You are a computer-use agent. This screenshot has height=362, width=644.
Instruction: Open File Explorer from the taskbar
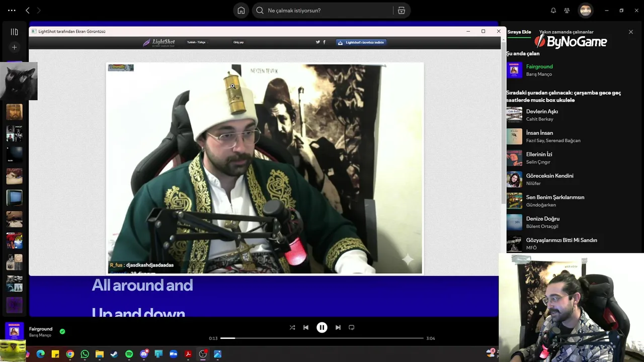coord(100,354)
